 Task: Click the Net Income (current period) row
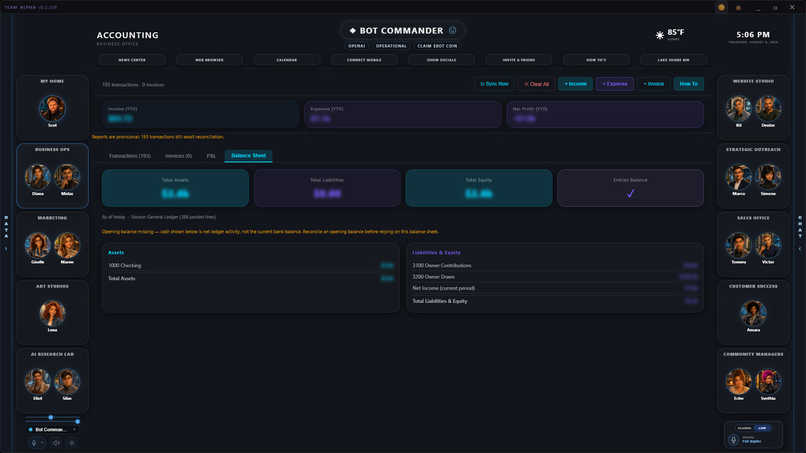(555, 288)
